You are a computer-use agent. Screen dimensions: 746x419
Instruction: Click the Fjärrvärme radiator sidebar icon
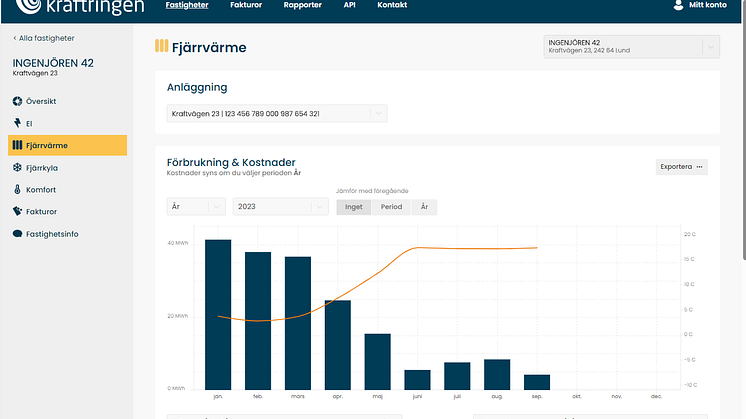coord(17,145)
